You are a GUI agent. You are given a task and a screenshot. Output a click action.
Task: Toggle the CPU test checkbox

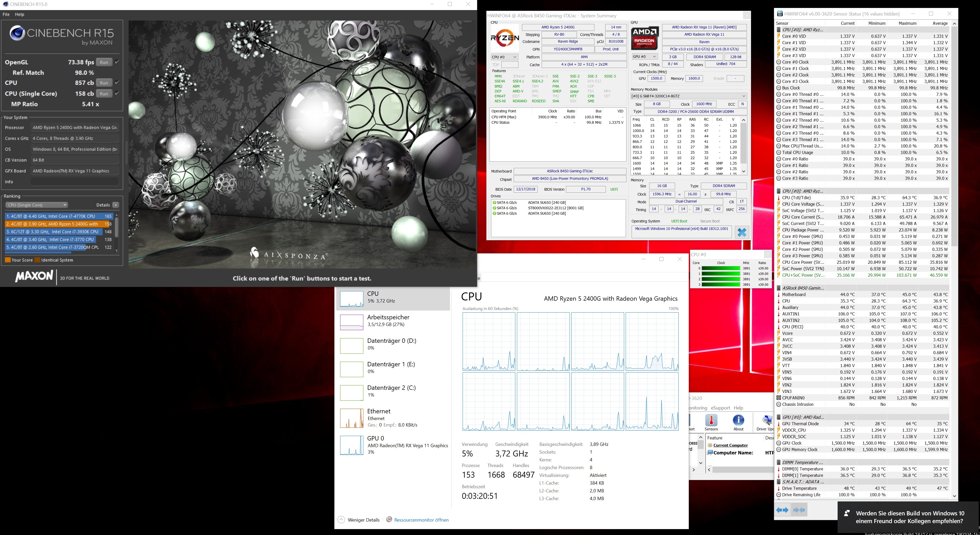[117, 82]
